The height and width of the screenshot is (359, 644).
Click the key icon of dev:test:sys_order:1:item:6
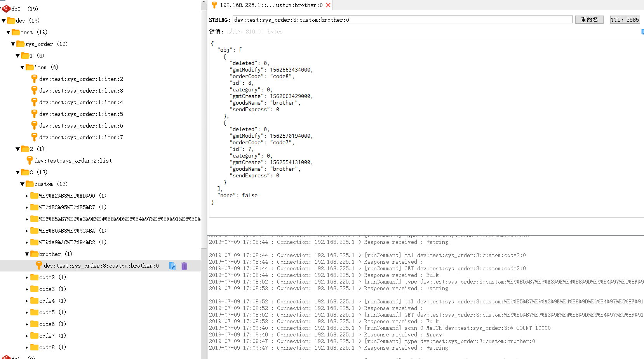34,125
